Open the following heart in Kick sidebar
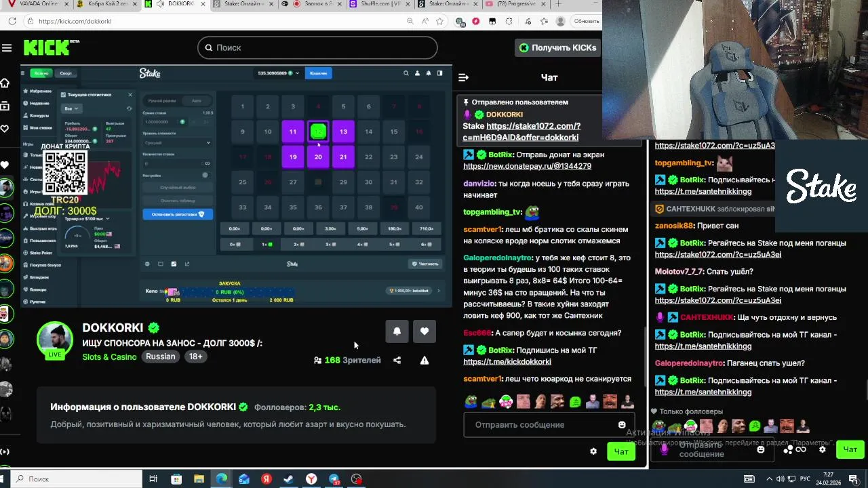The height and width of the screenshot is (488, 868). pos(5,129)
